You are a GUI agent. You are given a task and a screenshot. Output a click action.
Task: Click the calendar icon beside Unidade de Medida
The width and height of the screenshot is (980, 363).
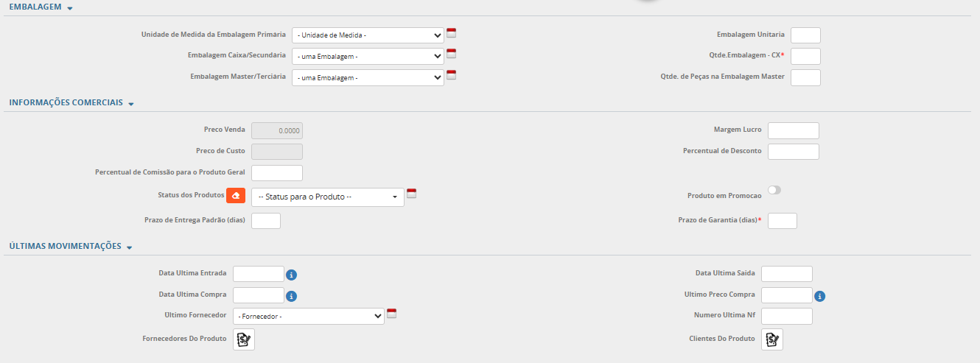452,32
